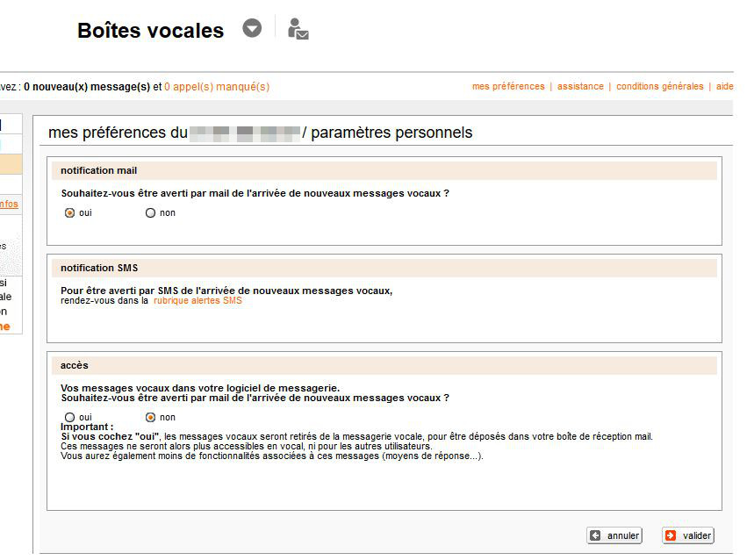The height and width of the screenshot is (560, 747).
Task: Select 'non' under accès section
Action: tap(150, 417)
